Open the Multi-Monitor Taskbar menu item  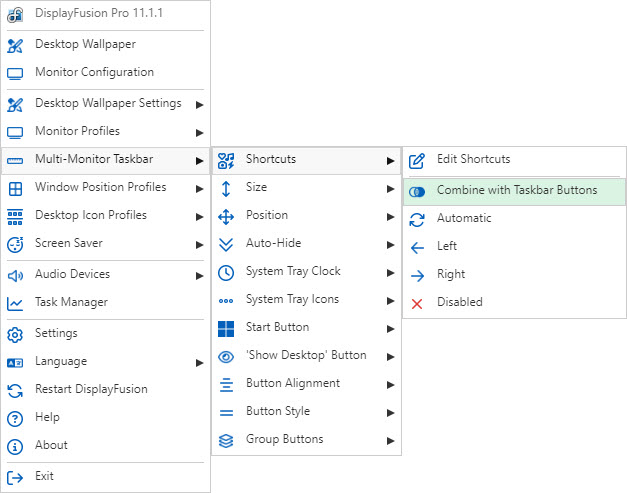[x=106, y=161]
